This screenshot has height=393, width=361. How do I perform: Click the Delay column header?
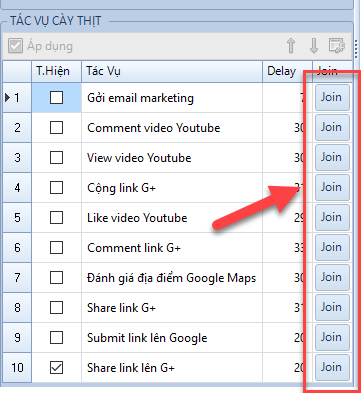pos(287,71)
